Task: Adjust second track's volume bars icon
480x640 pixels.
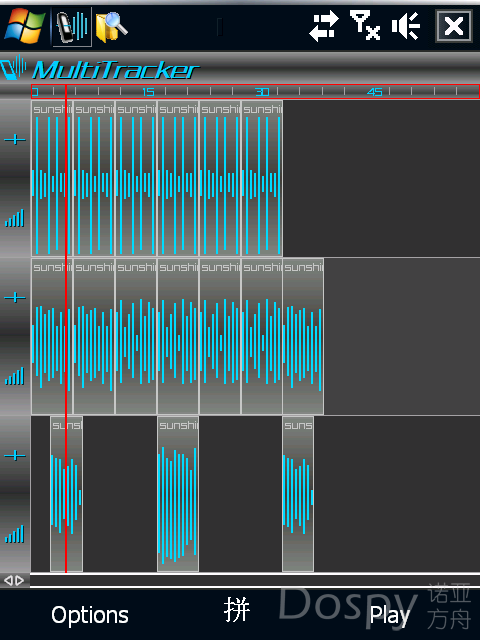Action: point(14,376)
